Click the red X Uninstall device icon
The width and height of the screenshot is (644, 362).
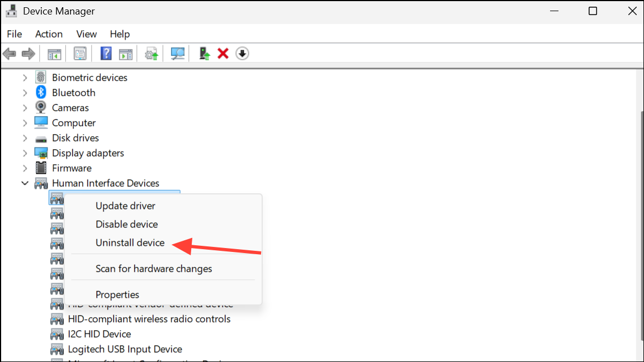tap(223, 54)
